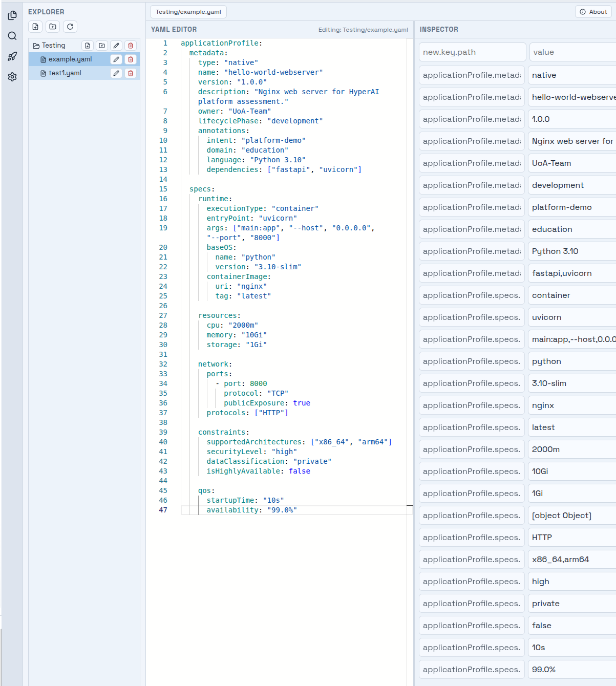616x686 pixels.
Task: Open the settings gear in sidebar
Action: point(12,77)
